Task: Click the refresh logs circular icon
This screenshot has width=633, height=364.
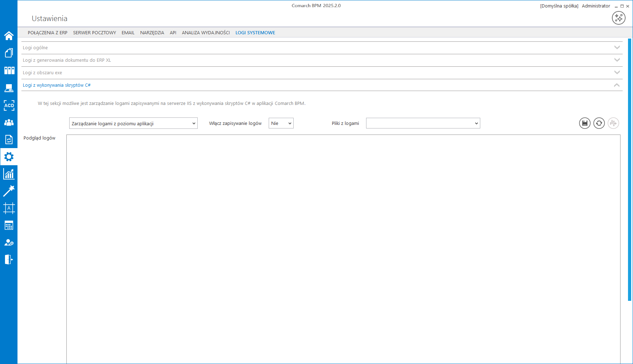Action: click(x=599, y=123)
